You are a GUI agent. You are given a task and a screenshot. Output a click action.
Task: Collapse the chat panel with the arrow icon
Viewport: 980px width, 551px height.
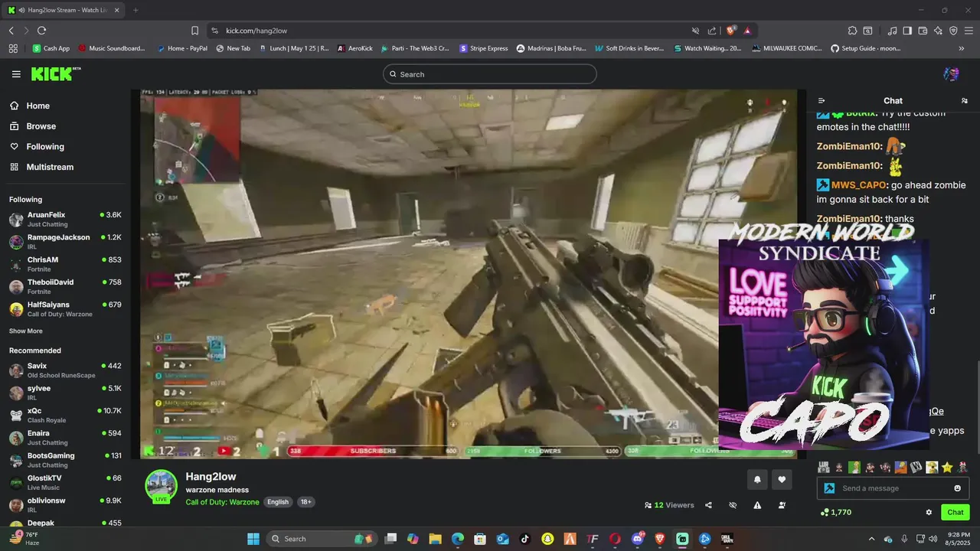[x=822, y=101]
